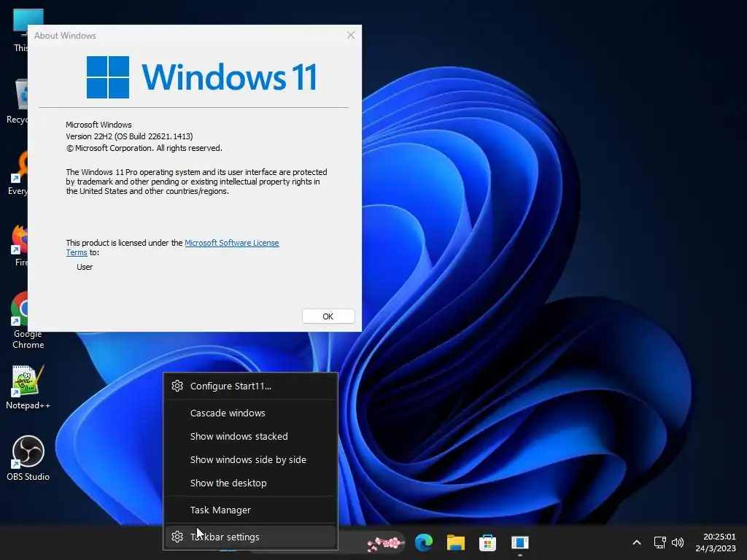Select Show the desktop menu entry
This screenshot has height=560, width=747.
(251, 483)
